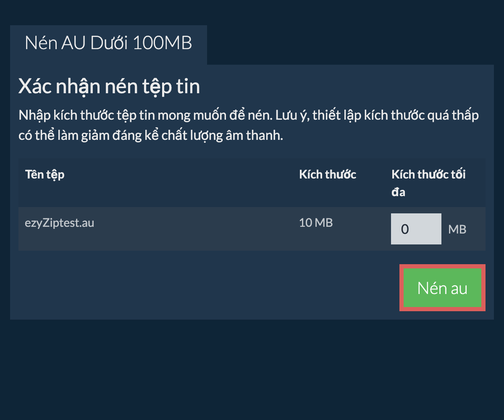The height and width of the screenshot is (420, 504).
Task: Click the Kích thước column header
Action: 328,174
